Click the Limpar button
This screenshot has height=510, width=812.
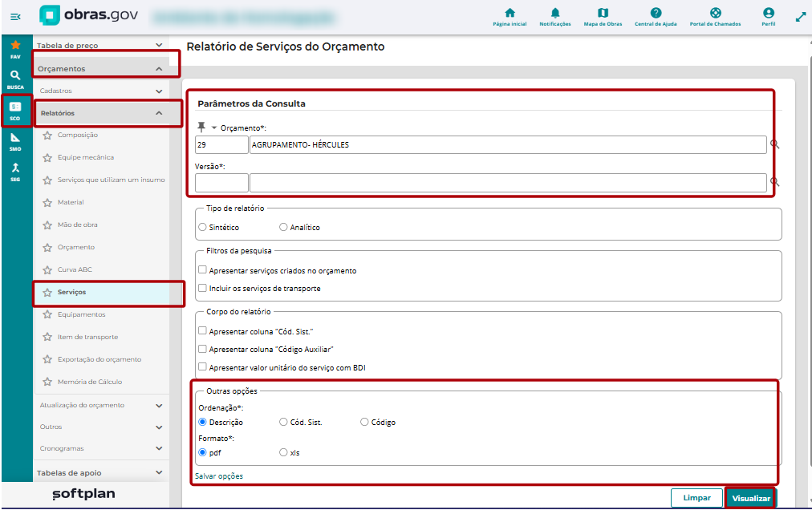click(x=696, y=498)
